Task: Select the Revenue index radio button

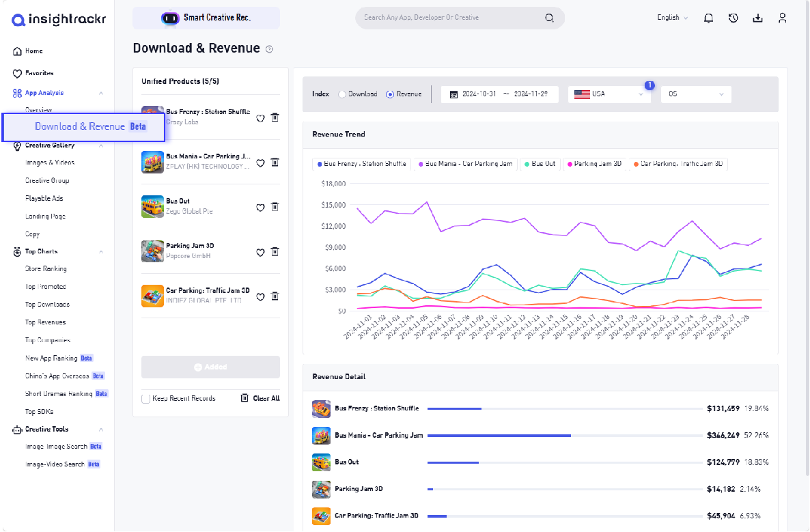Action: pos(390,94)
